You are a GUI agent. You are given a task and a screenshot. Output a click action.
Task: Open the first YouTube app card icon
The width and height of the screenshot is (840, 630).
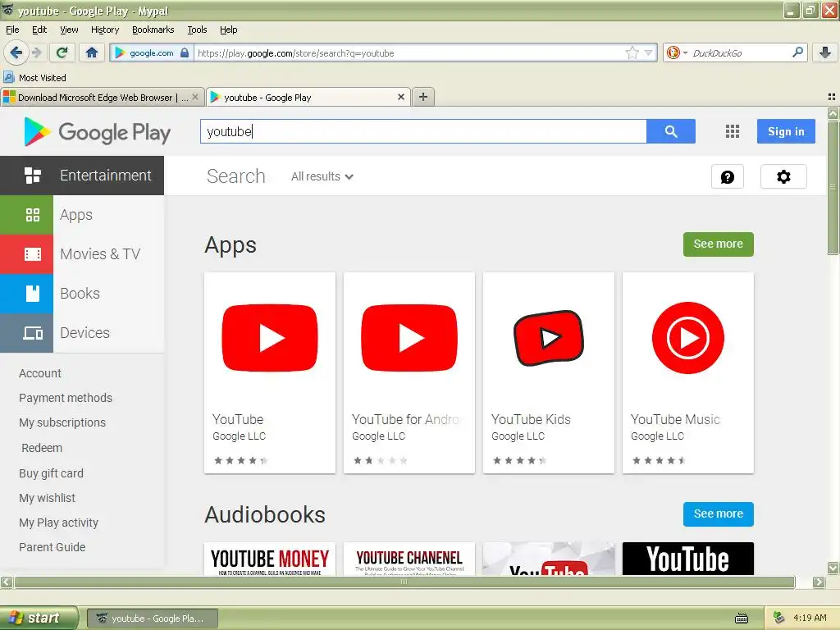coord(269,338)
